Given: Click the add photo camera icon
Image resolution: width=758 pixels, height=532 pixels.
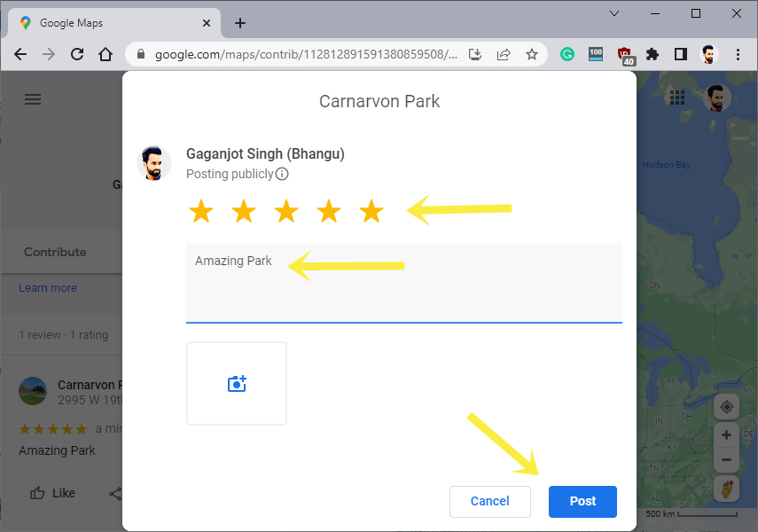Looking at the screenshot, I should [x=236, y=383].
